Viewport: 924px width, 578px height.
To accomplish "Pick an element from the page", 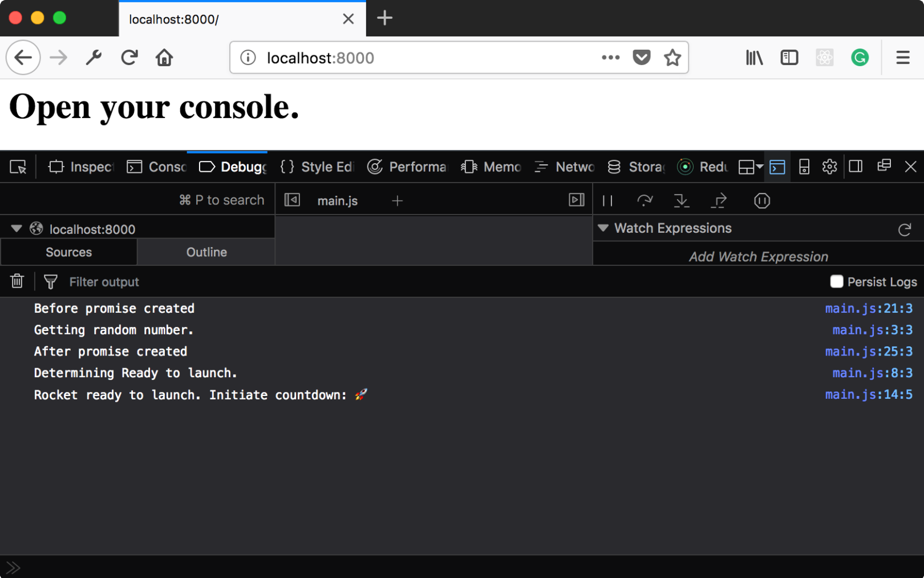I will click(x=18, y=167).
